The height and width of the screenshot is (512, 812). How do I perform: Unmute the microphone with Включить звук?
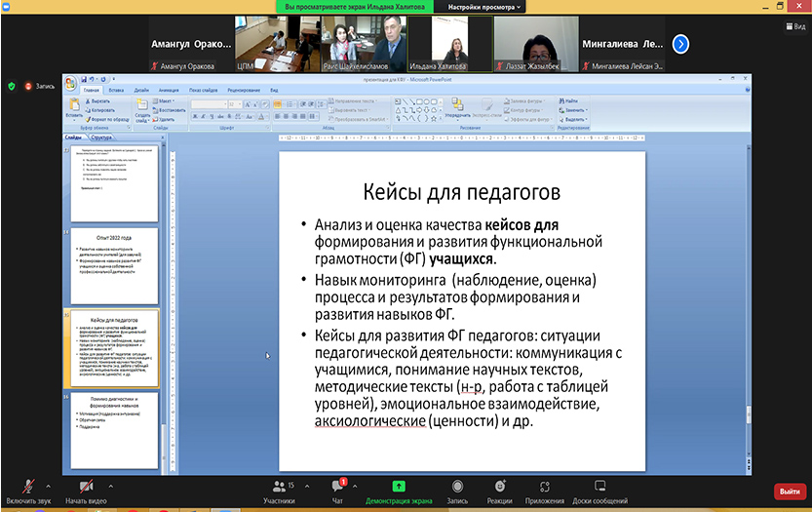28,490
